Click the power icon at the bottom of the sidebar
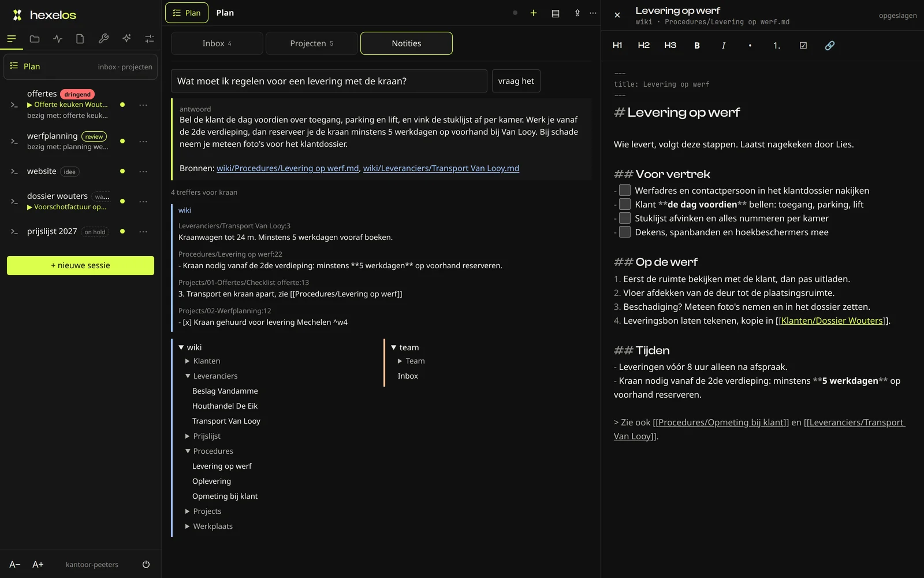 [x=146, y=564]
